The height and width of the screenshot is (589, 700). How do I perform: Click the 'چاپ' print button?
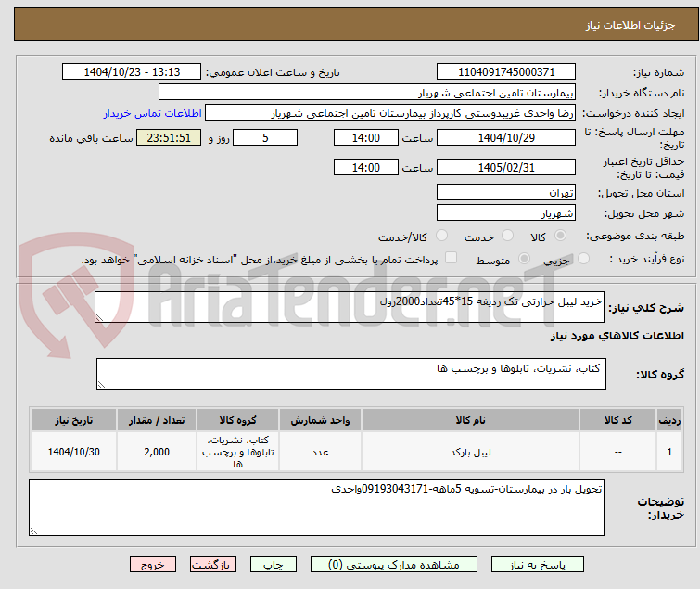[274, 565]
